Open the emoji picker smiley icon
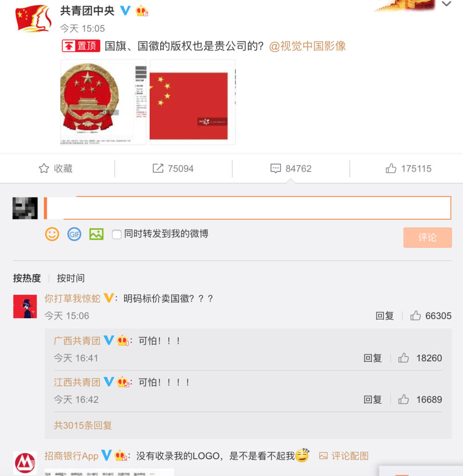 point(52,234)
